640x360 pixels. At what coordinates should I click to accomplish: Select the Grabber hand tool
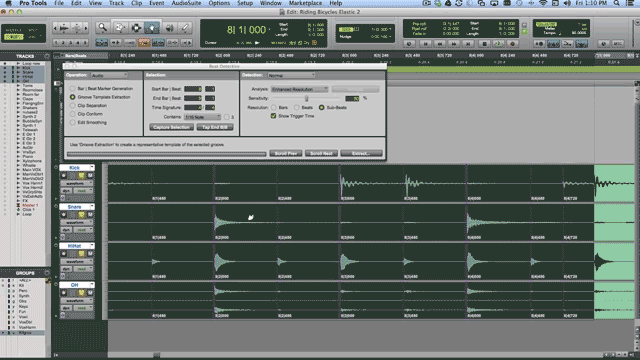pos(152,28)
